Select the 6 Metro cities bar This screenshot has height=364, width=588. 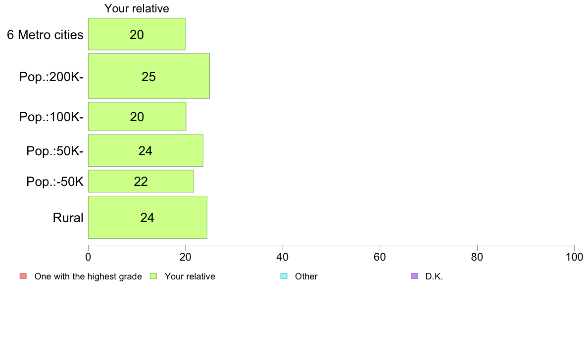click(x=137, y=34)
